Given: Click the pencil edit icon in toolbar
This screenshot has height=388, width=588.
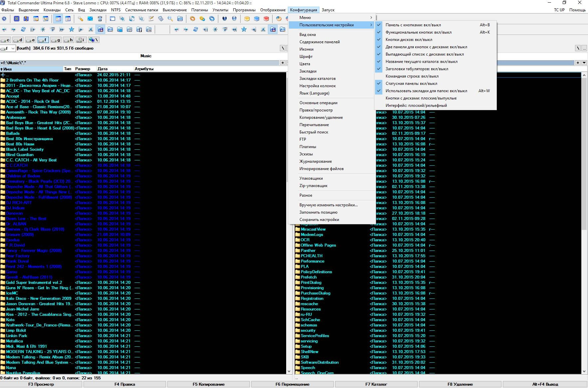Looking at the screenshot, I should 151,19.
